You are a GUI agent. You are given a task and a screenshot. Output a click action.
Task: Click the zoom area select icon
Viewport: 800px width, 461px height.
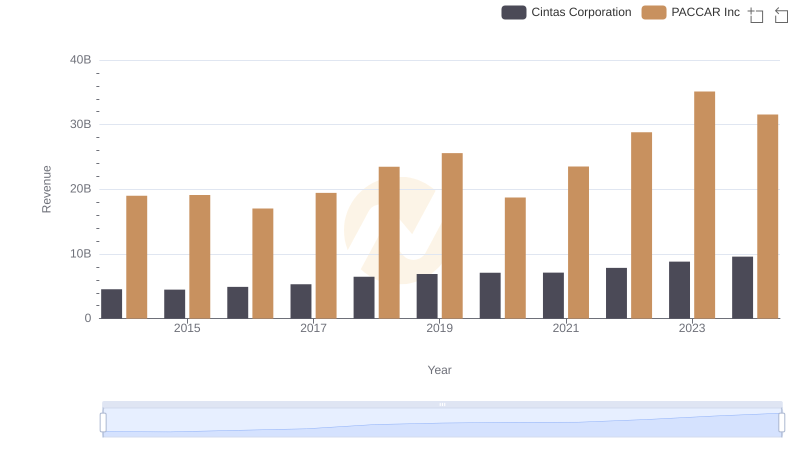(756, 15)
